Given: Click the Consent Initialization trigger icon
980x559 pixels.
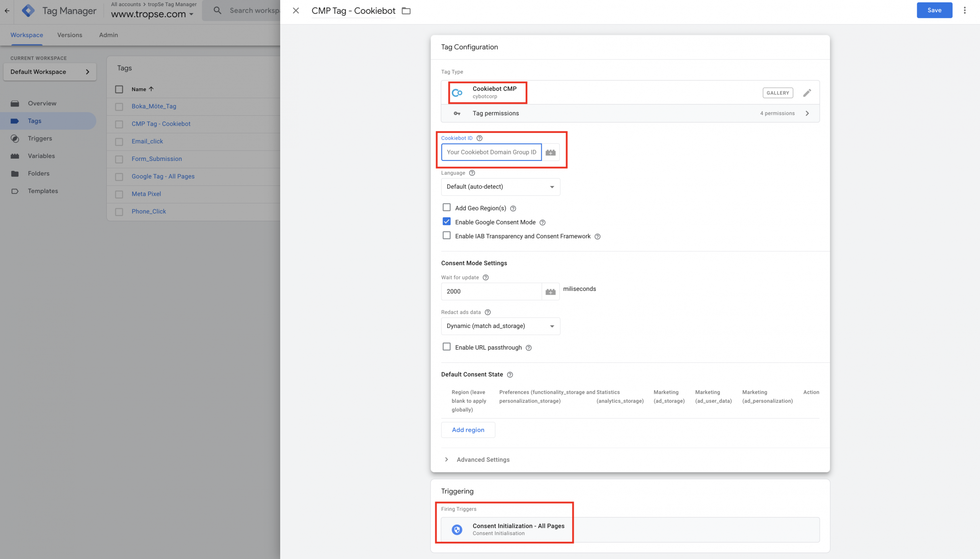Looking at the screenshot, I should click(457, 530).
